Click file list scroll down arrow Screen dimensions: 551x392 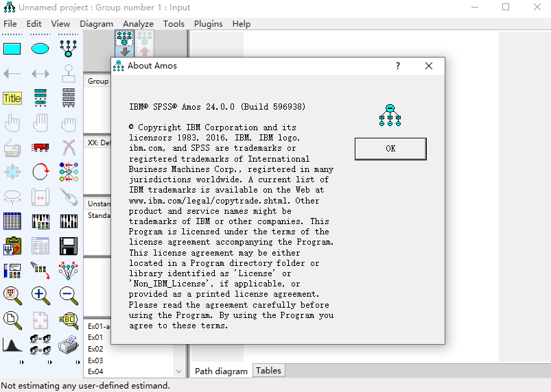[178, 371]
